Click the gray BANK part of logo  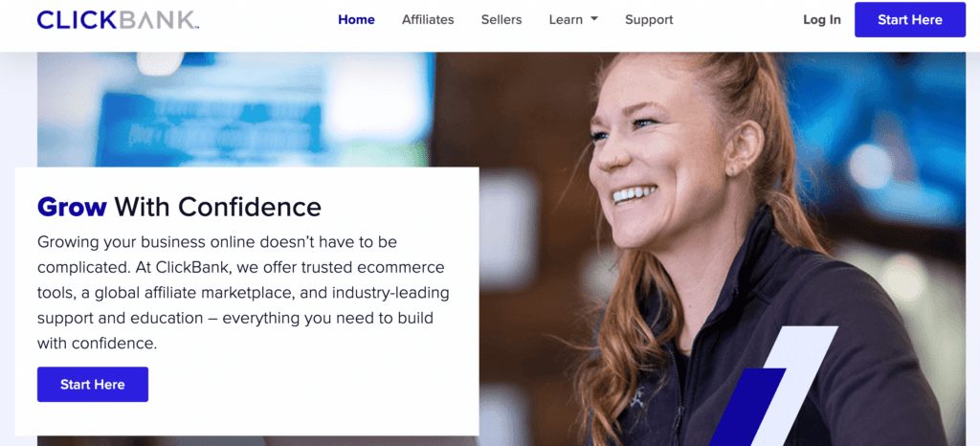[x=159, y=20]
